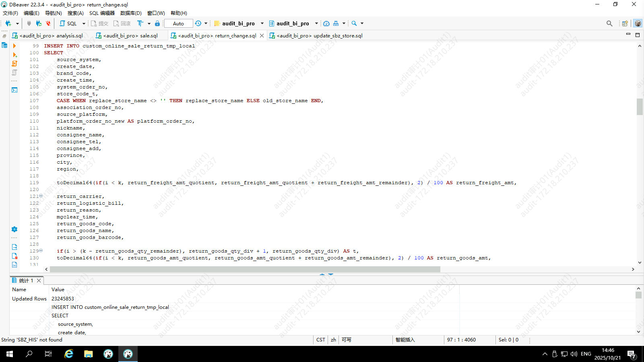This screenshot has height=362, width=644.
Task: Expand the SQL button dropdown arrow
Action: point(84,23)
